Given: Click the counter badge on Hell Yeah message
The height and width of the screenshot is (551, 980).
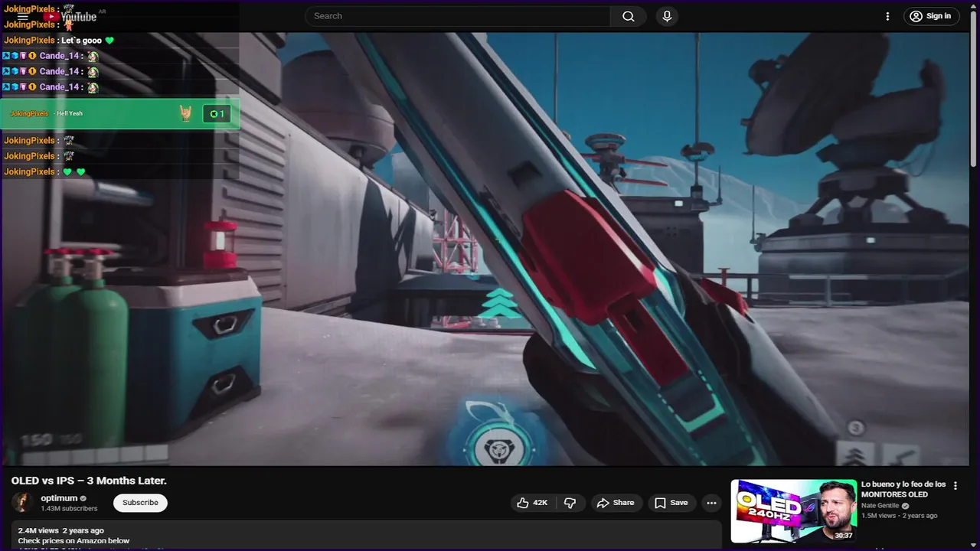Looking at the screenshot, I should click(x=216, y=114).
